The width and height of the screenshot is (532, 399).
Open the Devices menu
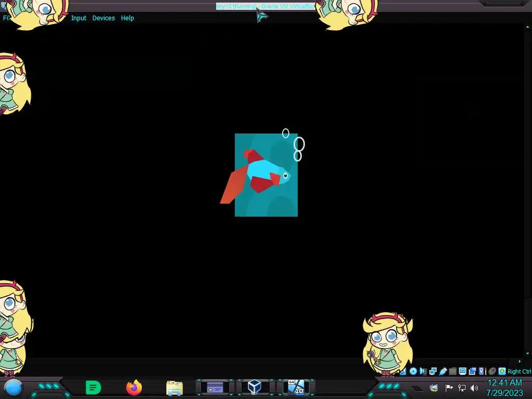coord(103,18)
